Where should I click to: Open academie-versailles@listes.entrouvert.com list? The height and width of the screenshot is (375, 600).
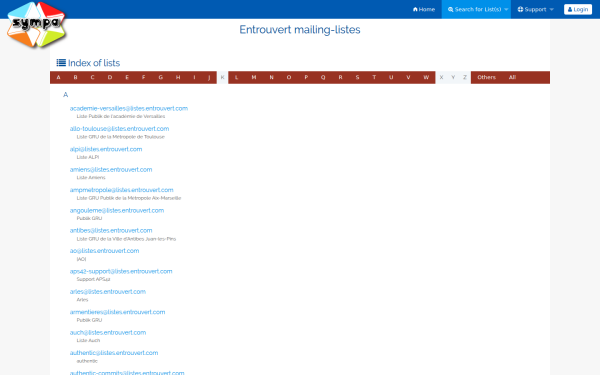click(129, 108)
